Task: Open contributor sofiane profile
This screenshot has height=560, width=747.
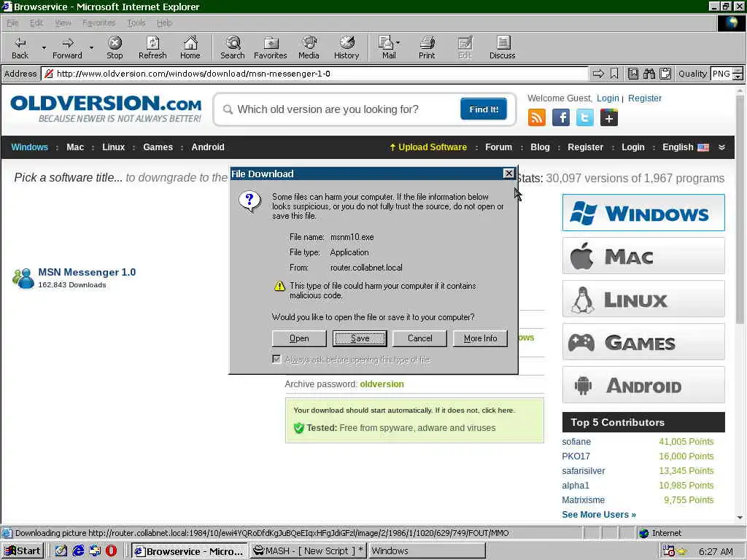Action: tap(576, 442)
